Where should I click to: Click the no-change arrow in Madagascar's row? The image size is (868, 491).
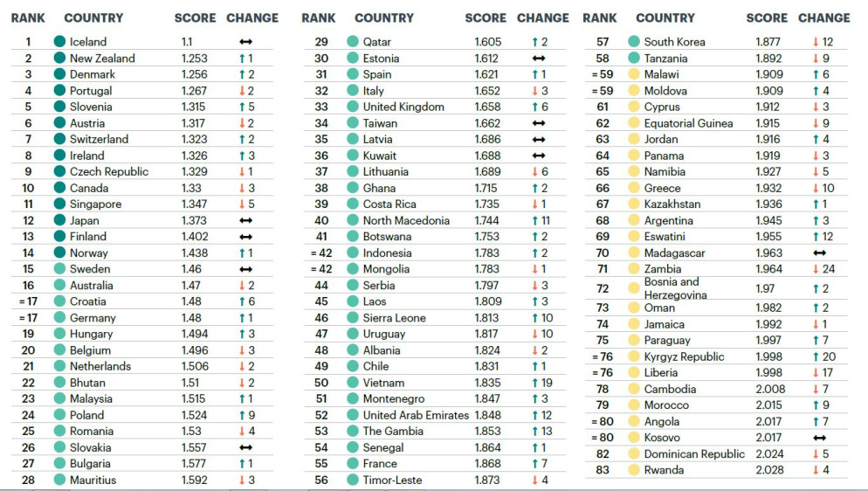click(x=820, y=253)
